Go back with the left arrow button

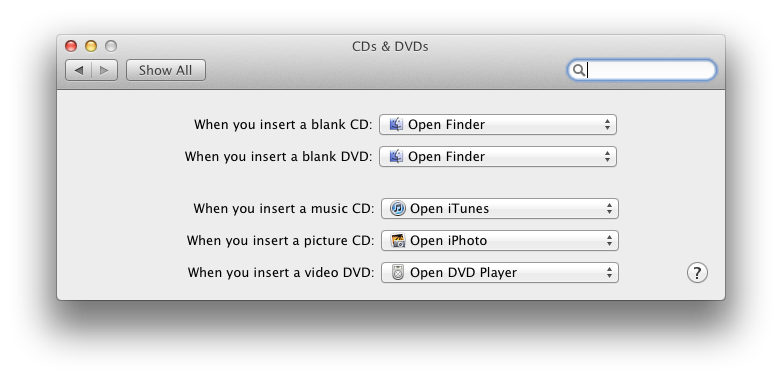78,70
